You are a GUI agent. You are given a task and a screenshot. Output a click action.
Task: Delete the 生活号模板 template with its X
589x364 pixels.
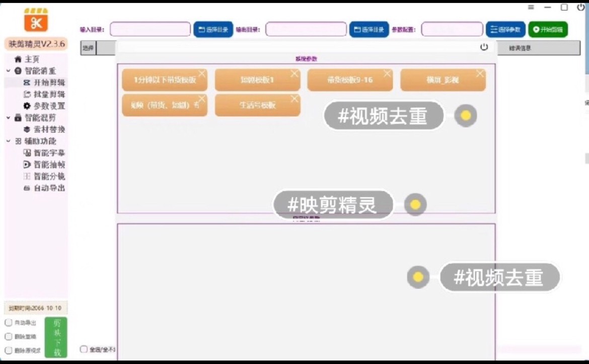pos(294,99)
